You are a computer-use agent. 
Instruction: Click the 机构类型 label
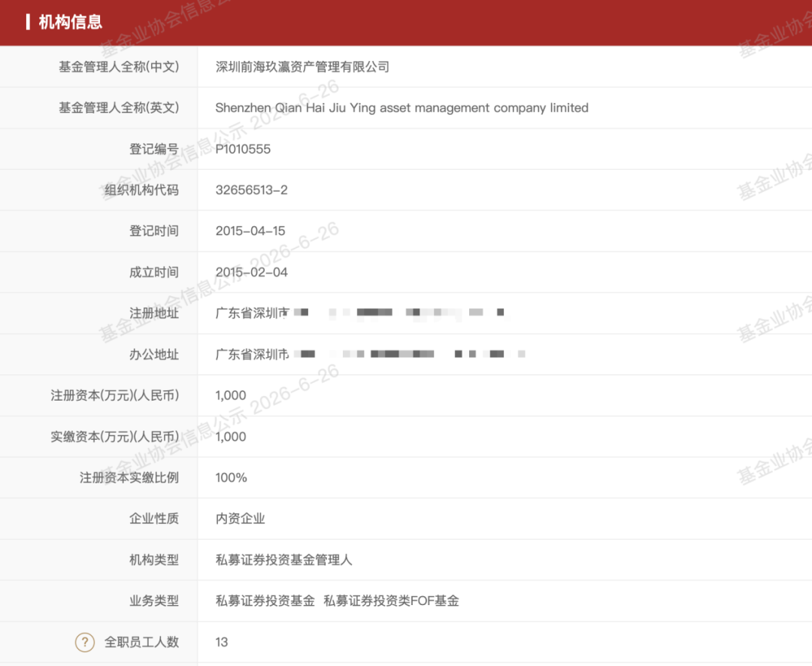[154, 560]
